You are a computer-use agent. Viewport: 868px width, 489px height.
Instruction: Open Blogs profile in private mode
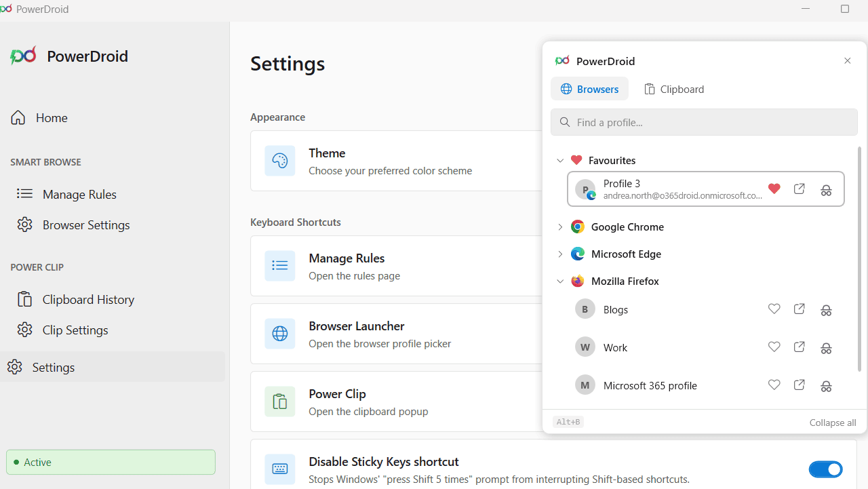click(x=826, y=310)
